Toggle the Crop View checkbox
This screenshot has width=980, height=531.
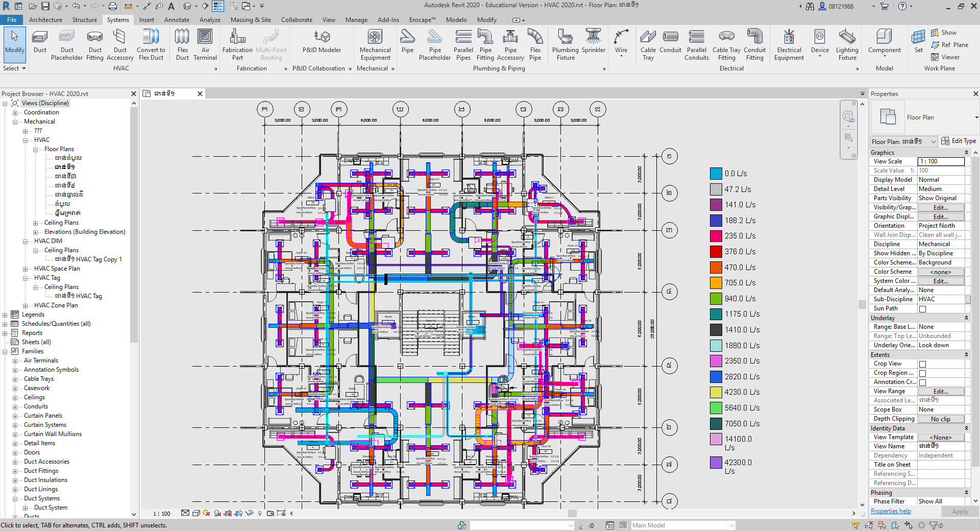click(922, 364)
